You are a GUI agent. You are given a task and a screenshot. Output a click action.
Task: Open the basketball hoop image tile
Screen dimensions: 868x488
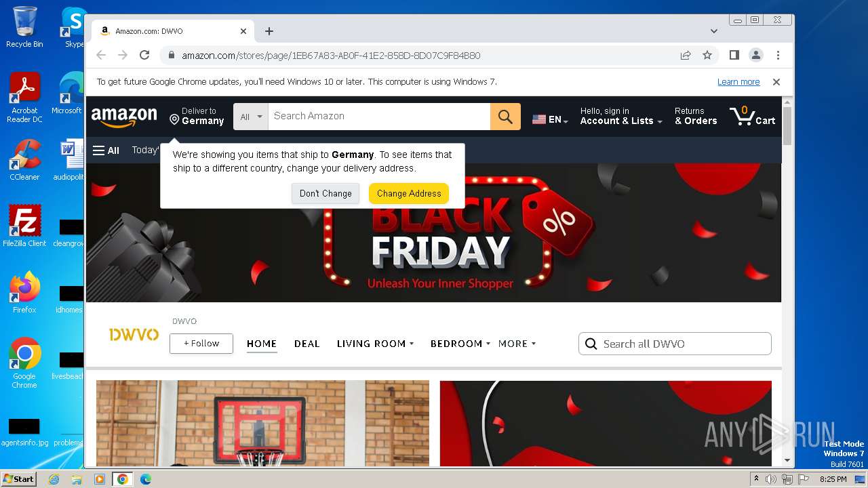(x=262, y=423)
